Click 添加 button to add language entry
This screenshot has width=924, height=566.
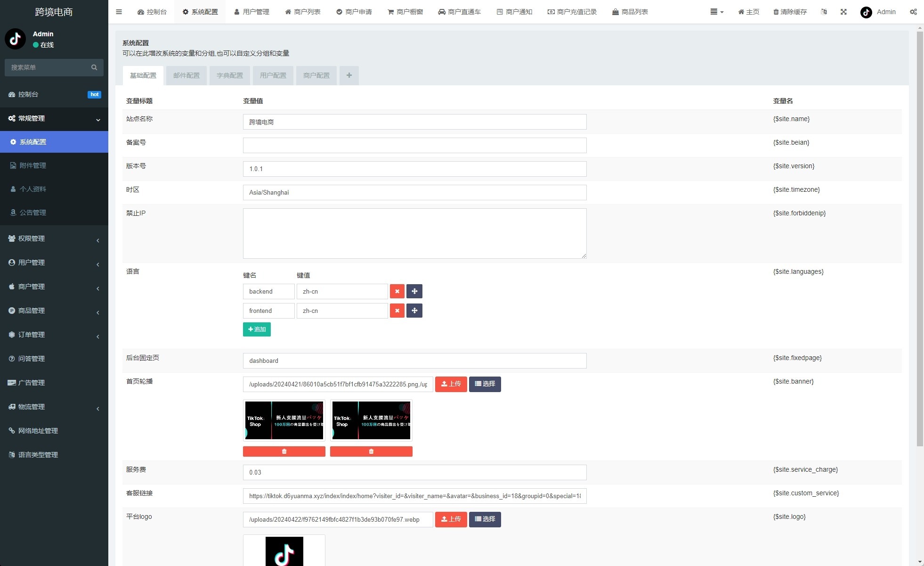click(257, 329)
